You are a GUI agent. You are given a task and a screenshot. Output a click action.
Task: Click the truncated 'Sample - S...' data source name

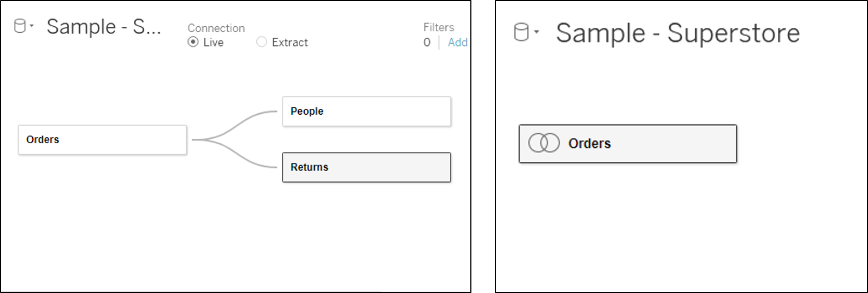(x=104, y=27)
